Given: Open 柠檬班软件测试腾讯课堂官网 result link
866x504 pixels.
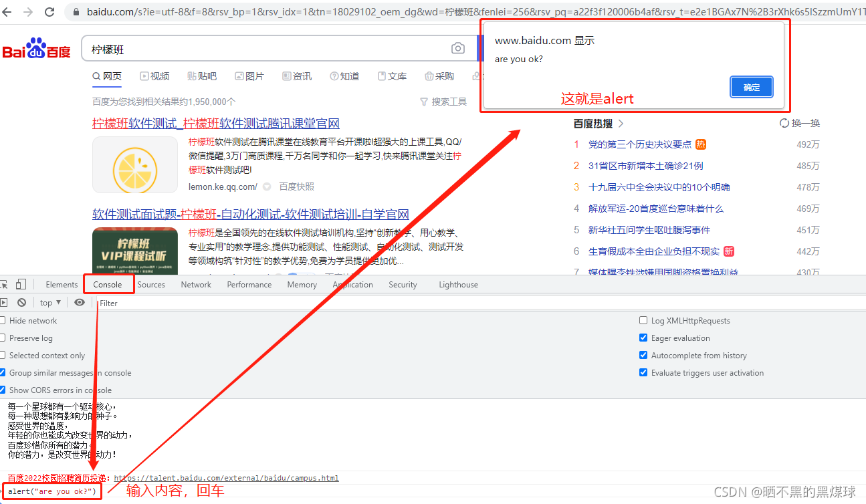Looking at the screenshot, I should tap(216, 124).
